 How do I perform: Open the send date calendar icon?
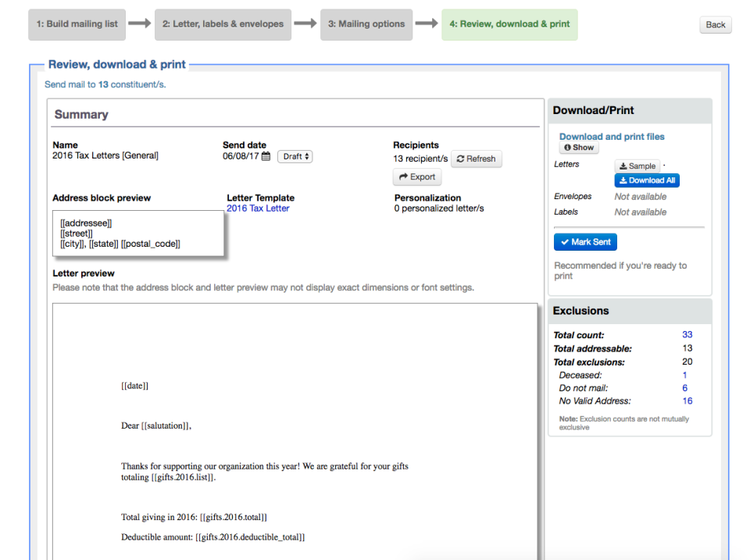point(266,156)
